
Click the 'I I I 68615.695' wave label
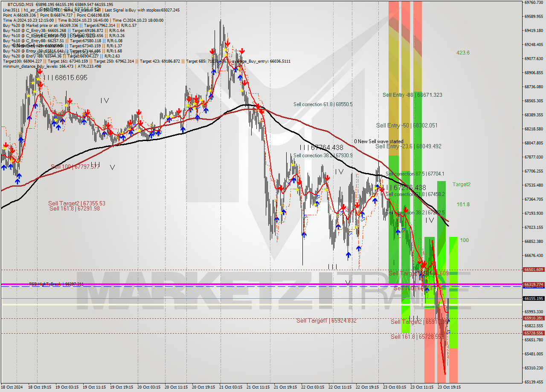pos(65,78)
